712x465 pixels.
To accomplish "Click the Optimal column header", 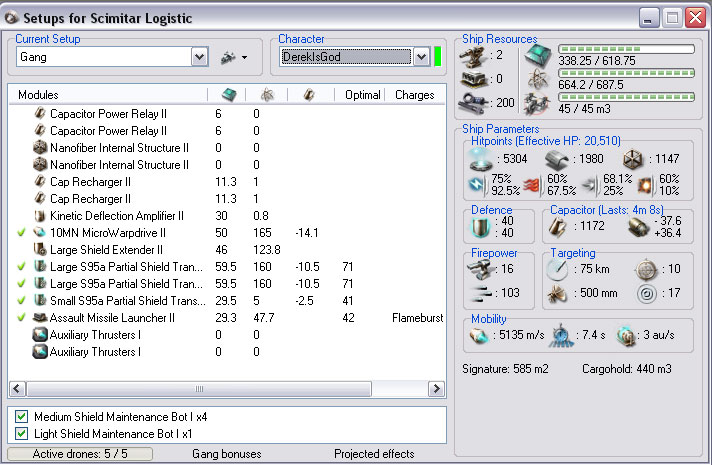I will [x=362, y=95].
